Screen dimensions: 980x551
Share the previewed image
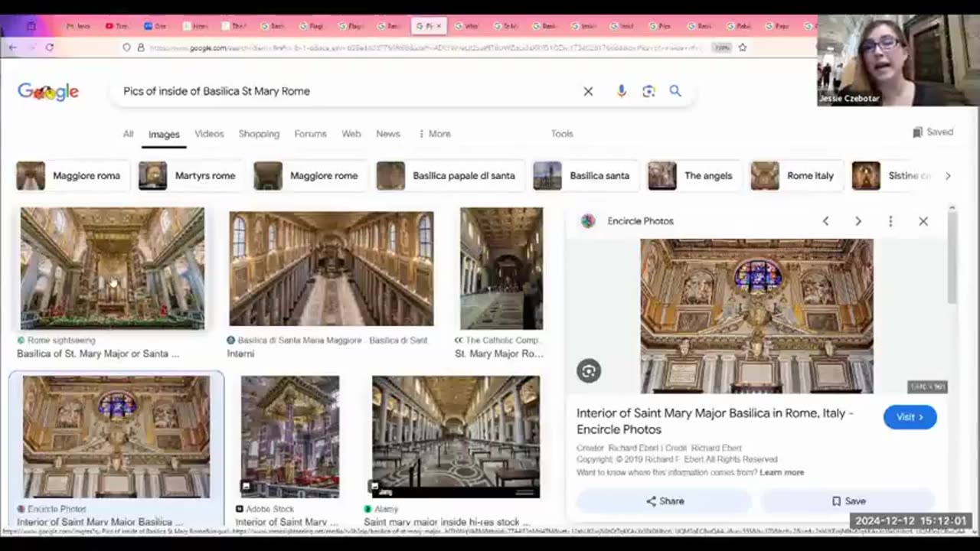click(x=665, y=501)
